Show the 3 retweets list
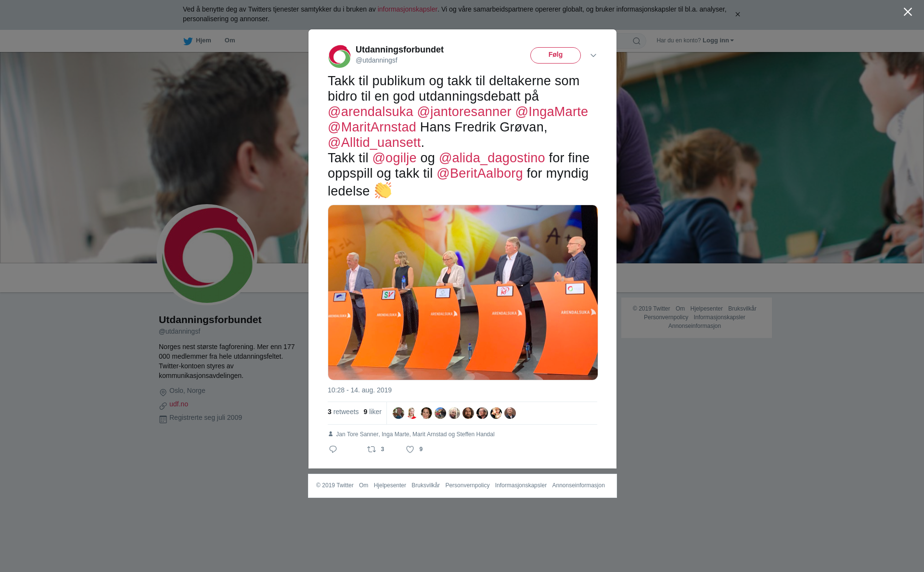This screenshot has width=924, height=572. coord(343,412)
